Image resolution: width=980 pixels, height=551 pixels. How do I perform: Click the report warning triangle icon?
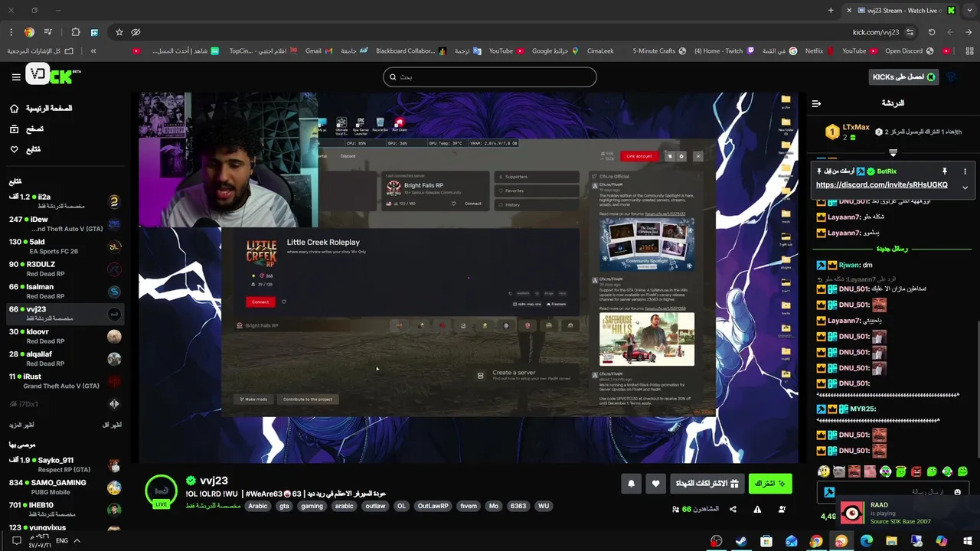[x=757, y=509]
